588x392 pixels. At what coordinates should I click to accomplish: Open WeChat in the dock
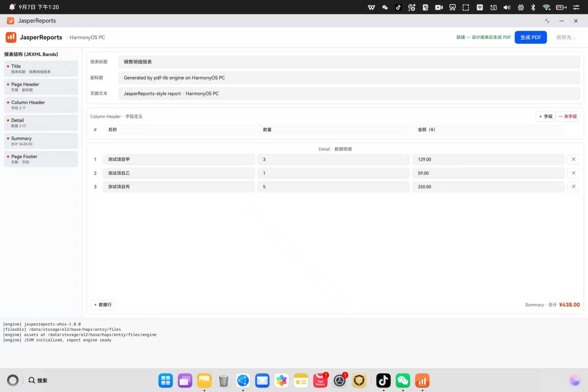(403, 381)
